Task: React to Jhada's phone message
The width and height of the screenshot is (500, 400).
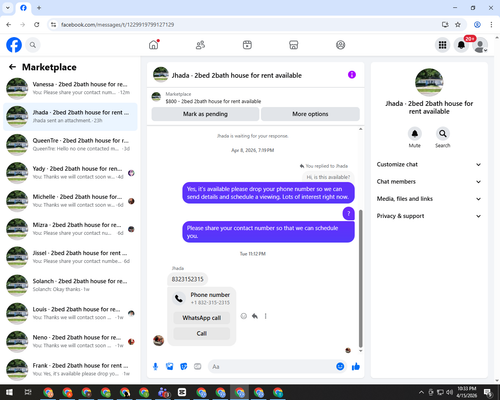Action: (244, 316)
